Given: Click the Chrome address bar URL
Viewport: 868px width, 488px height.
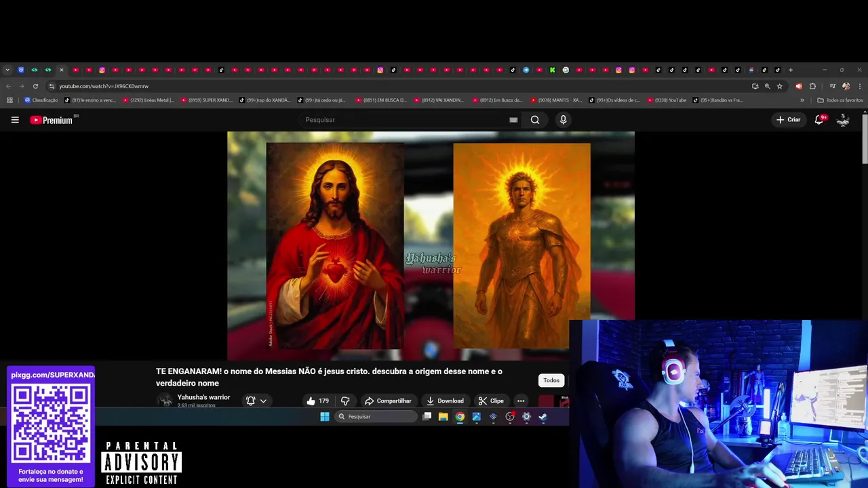Looking at the screenshot, I should click(104, 86).
